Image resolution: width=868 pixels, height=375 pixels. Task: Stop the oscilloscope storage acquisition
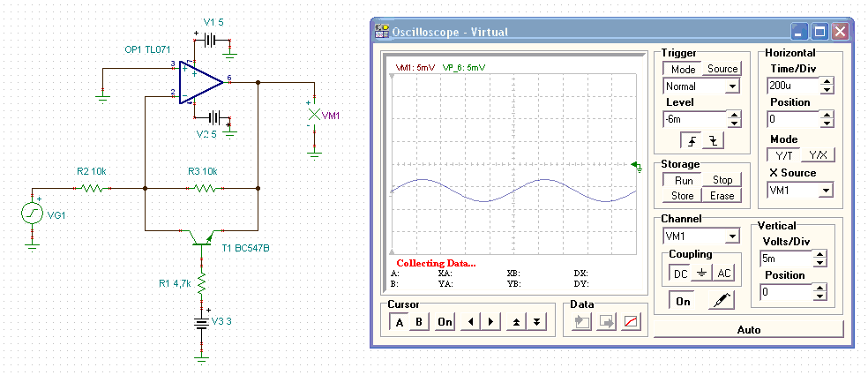point(722,180)
